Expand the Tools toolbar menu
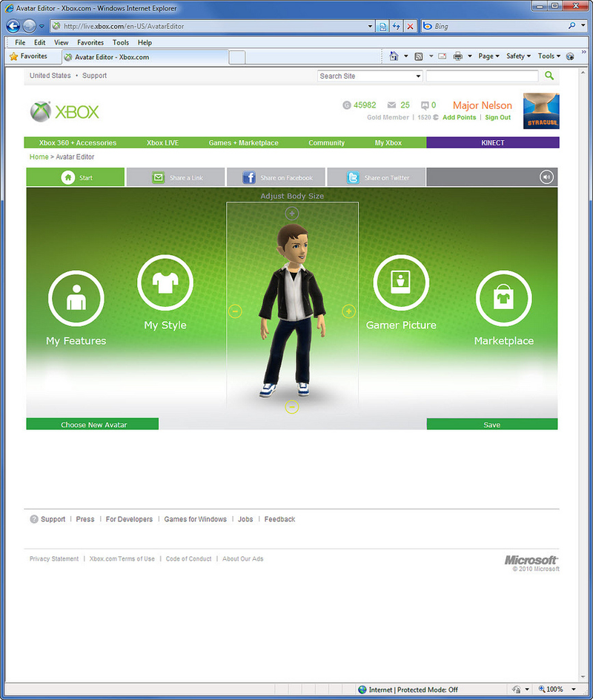Viewport: 593px width, 700px height. [549, 56]
